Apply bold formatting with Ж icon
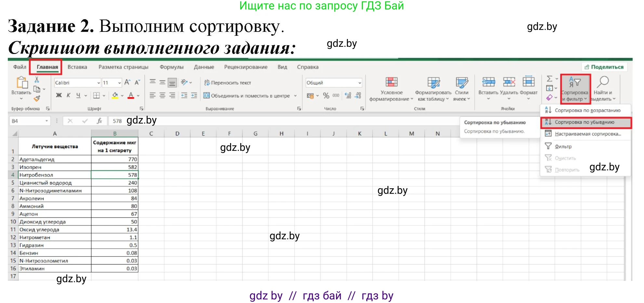Image resolution: width=644 pixels, height=303 pixels. click(59, 95)
